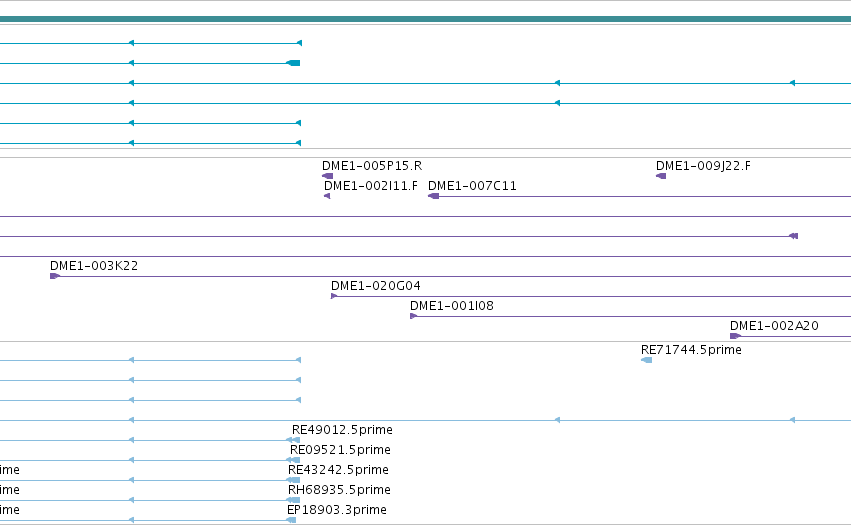The height and width of the screenshot is (525, 851).
Task: Click the RE43242.5prime label
Action: (x=338, y=470)
